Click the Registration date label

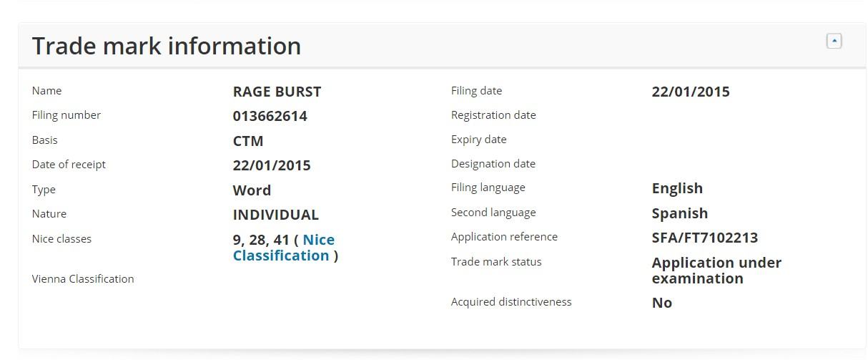tap(493, 115)
